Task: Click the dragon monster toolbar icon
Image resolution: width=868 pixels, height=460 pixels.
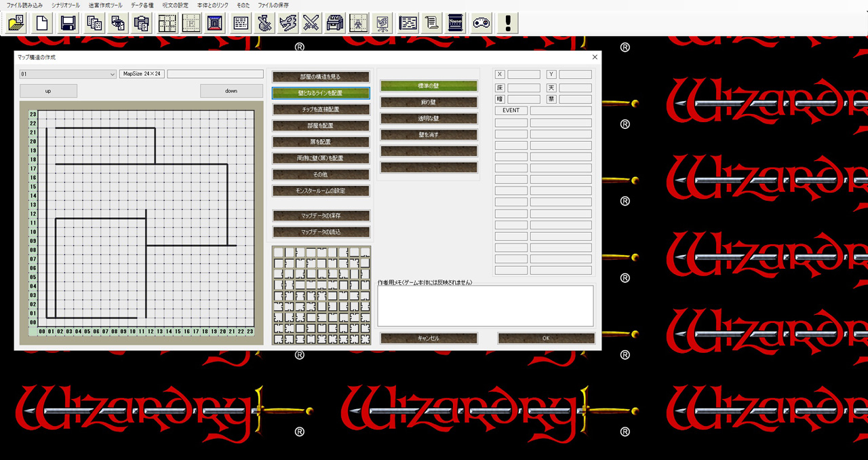Action: pyautogui.click(x=288, y=23)
